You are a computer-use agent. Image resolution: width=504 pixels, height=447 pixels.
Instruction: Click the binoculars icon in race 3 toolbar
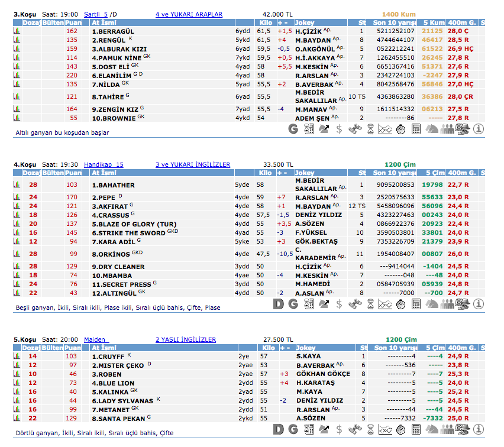[355, 128]
